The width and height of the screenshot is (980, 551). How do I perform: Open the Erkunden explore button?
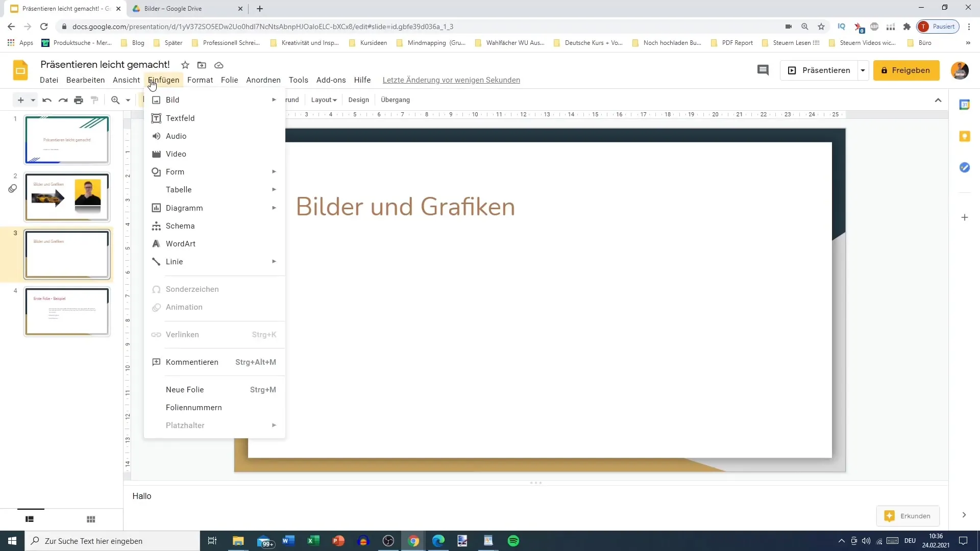(x=908, y=516)
